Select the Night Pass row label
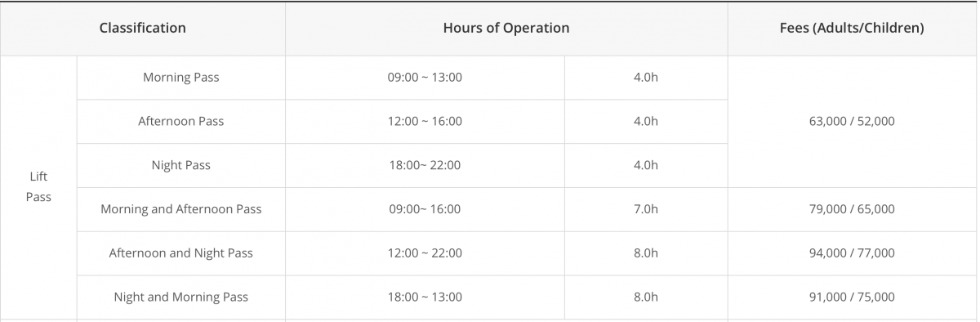 click(x=181, y=165)
